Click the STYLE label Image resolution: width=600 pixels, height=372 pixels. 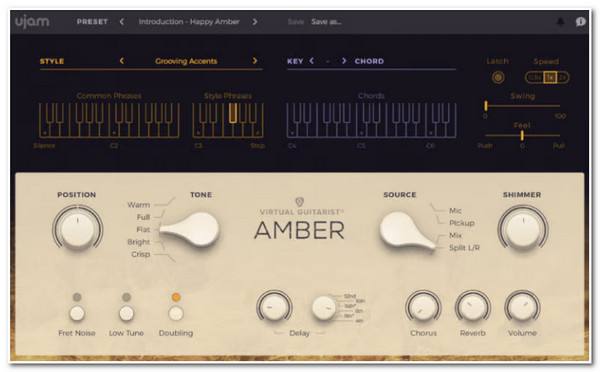[x=52, y=61]
